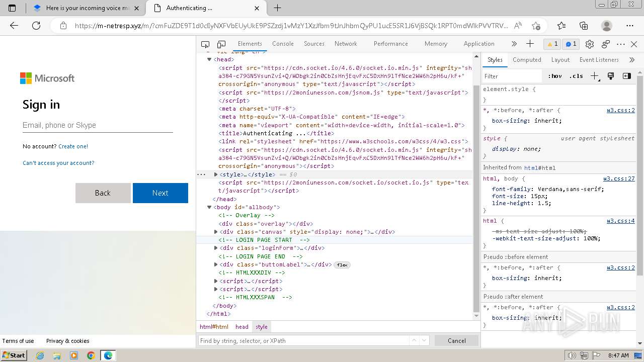Open Event Listeners tab

[599, 60]
